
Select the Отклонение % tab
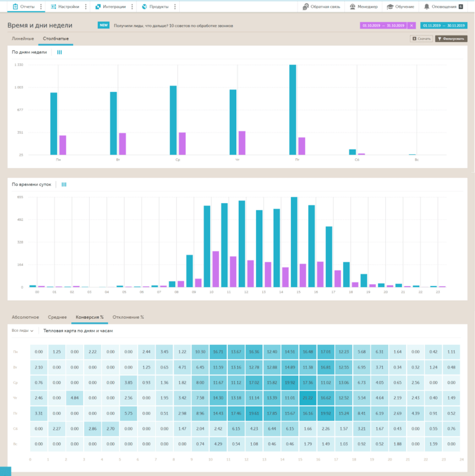(128, 317)
